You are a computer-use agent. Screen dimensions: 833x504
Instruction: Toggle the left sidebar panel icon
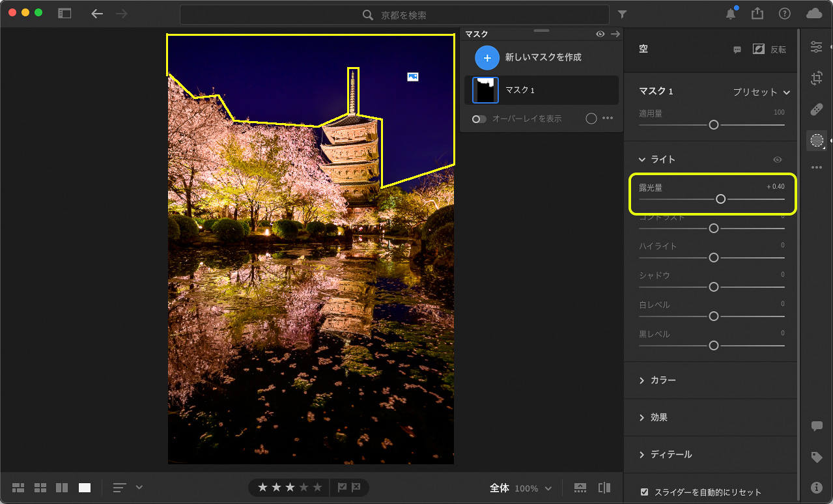pos(64,13)
